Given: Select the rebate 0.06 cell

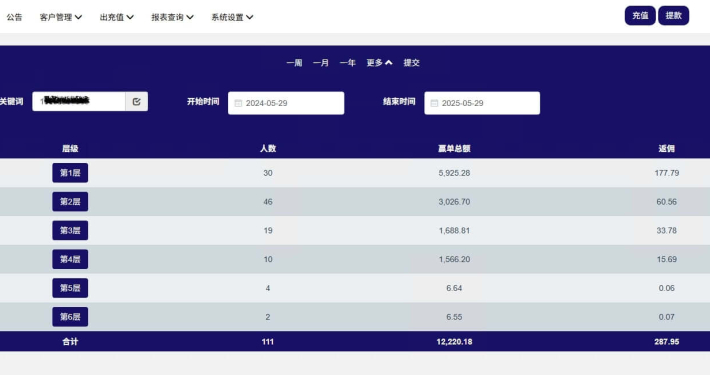Looking at the screenshot, I should click(667, 288).
